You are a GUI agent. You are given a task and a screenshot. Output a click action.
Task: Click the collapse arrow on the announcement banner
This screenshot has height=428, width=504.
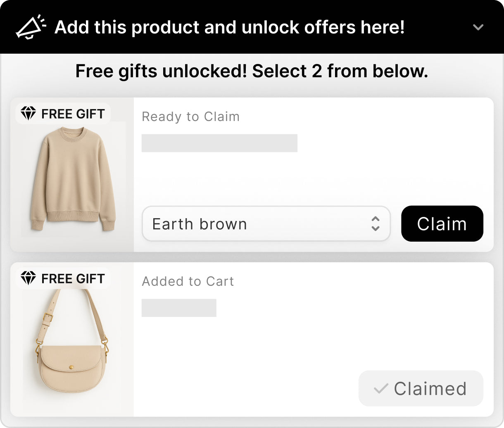pos(478,28)
